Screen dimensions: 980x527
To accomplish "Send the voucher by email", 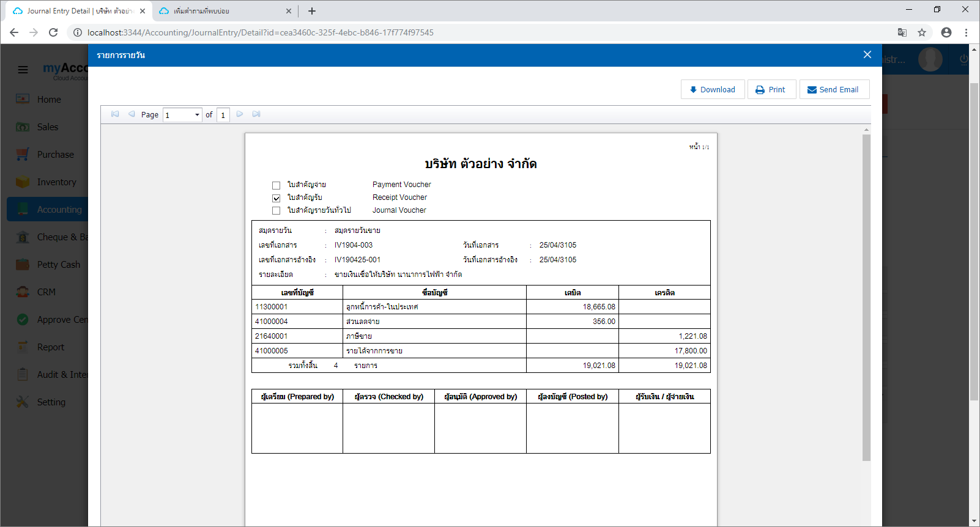I will coord(834,89).
